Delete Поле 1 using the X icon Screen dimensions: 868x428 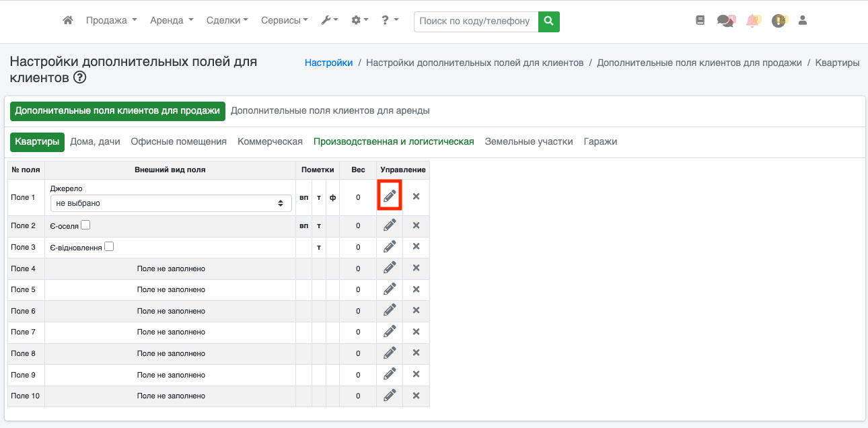tap(416, 197)
